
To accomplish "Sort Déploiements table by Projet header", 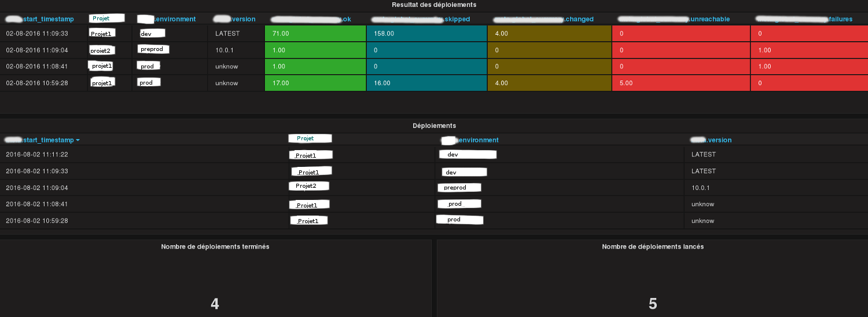I will click(x=310, y=139).
